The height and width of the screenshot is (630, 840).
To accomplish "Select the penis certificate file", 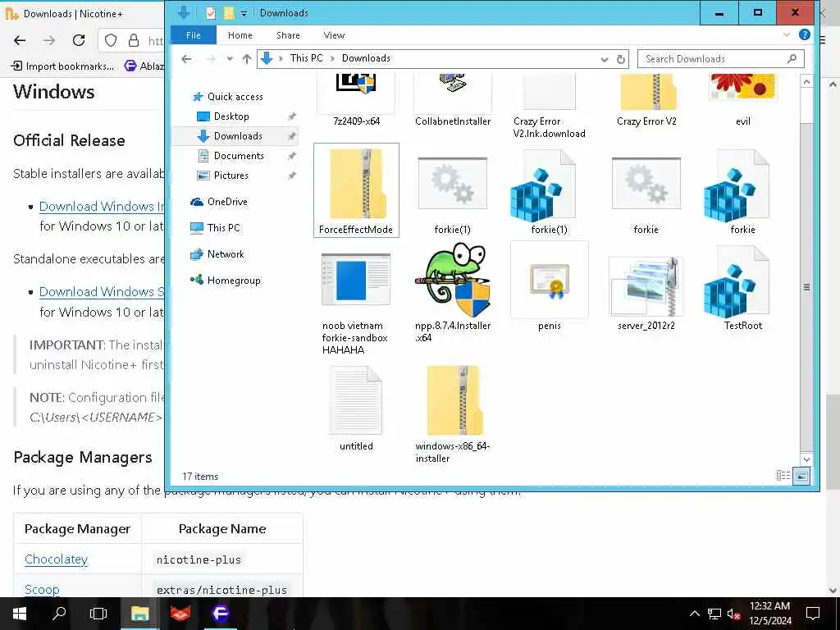I will pos(549,287).
